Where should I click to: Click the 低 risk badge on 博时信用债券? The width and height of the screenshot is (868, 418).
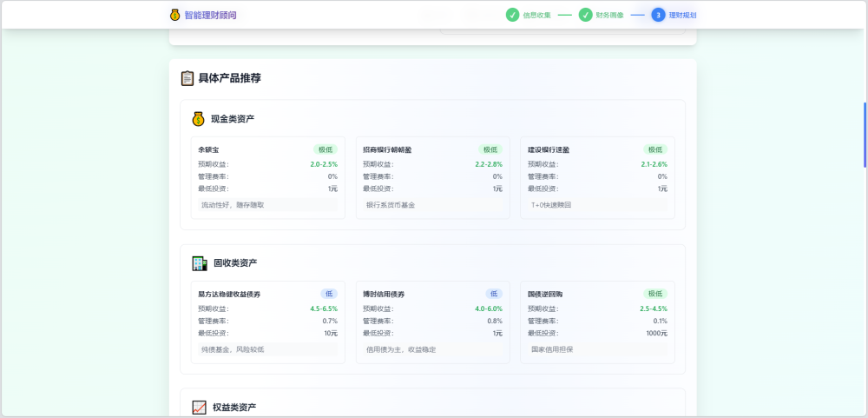click(494, 294)
